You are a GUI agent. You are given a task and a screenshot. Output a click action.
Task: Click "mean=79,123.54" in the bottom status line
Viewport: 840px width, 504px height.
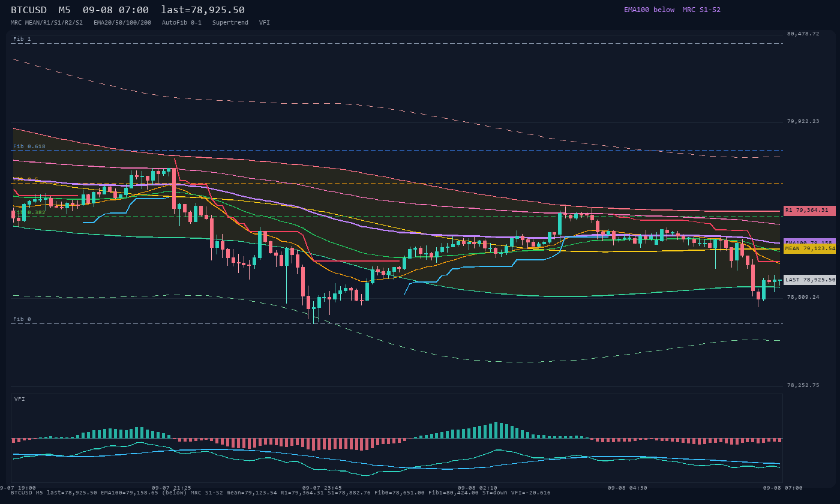252,493
